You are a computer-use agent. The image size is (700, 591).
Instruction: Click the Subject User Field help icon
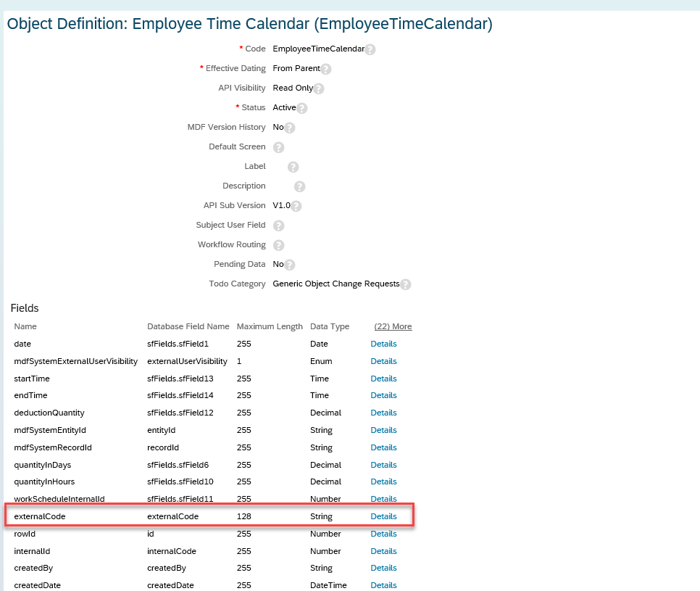click(x=278, y=226)
